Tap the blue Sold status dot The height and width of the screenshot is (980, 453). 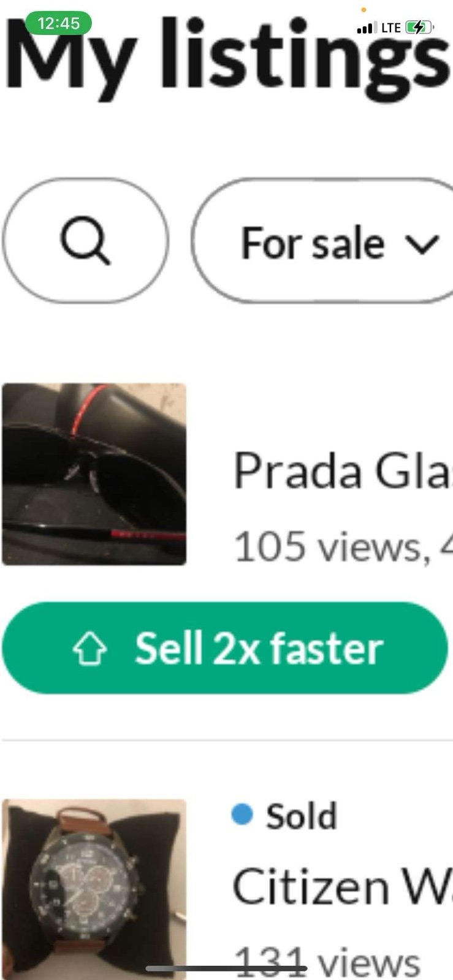(x=243, y=814)
